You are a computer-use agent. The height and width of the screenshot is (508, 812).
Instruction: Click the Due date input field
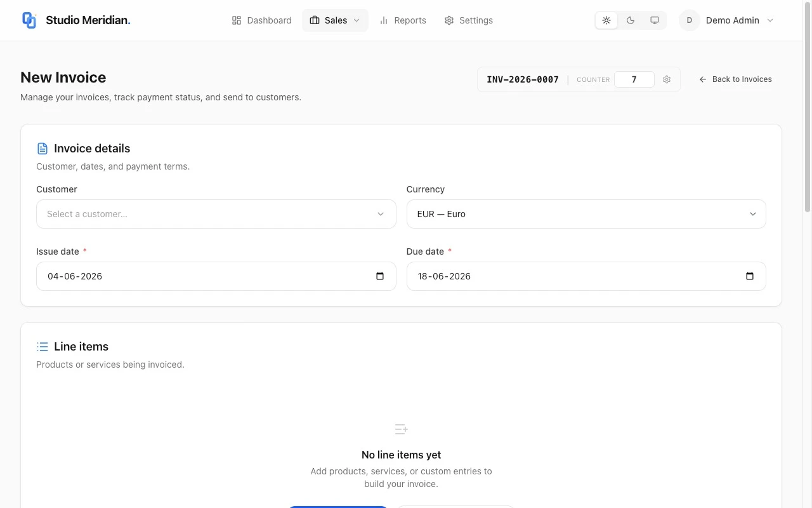pos(586,276)
